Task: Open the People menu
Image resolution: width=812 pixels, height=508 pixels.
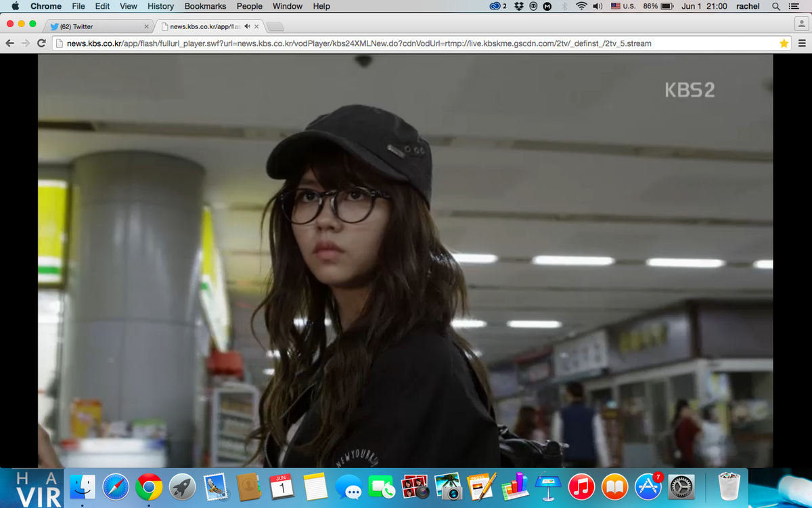Action: pyautogui.click(x=249, y=6)
